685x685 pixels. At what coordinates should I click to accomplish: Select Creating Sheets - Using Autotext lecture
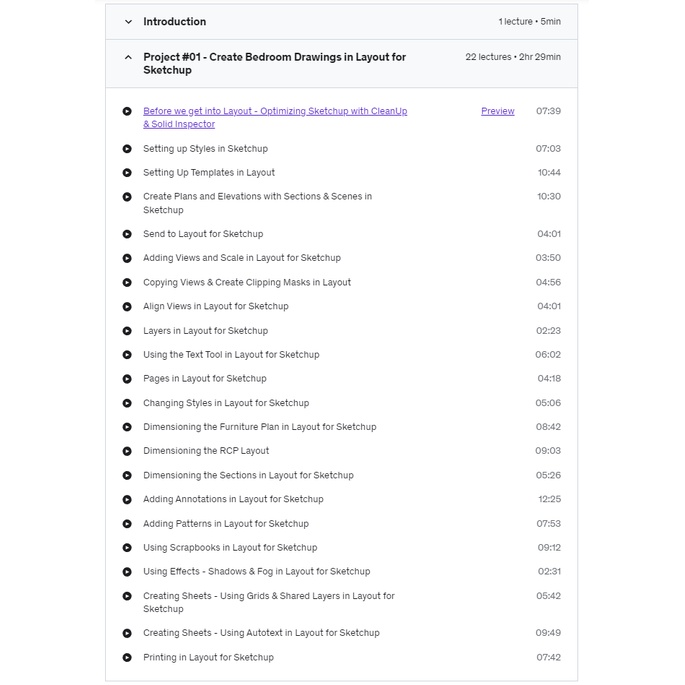tap(261, 633)
